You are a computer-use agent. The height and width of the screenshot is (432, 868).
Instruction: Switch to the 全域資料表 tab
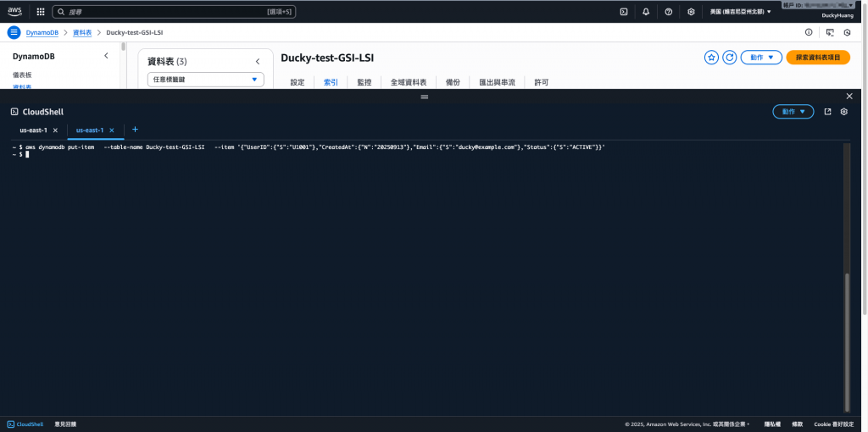point(409,82)
